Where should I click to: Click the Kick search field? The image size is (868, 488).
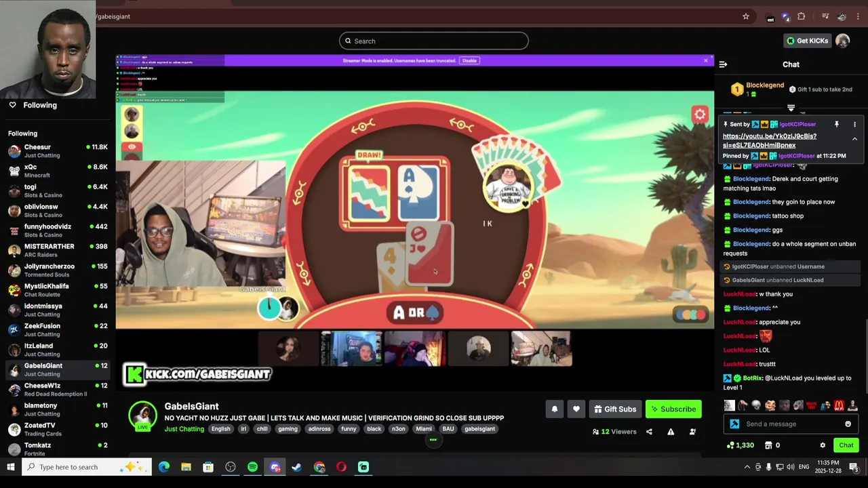click(x=433, y=41)
